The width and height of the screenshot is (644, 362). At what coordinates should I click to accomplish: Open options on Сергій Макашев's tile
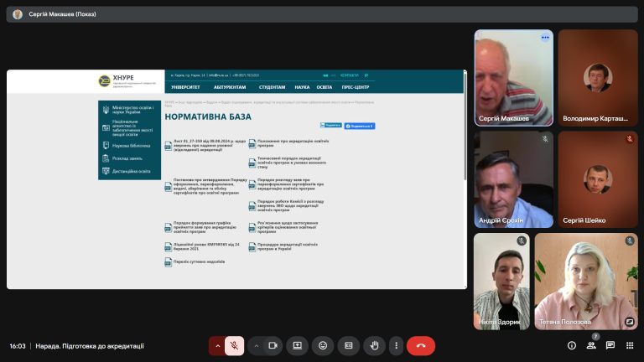(545, 38)
